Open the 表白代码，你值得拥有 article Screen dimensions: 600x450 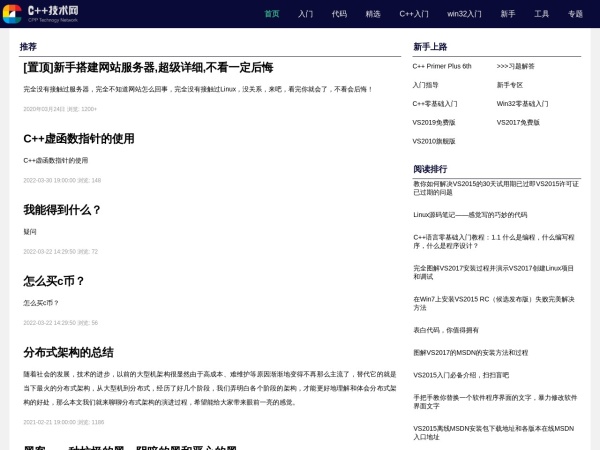(x=446, y=330)
